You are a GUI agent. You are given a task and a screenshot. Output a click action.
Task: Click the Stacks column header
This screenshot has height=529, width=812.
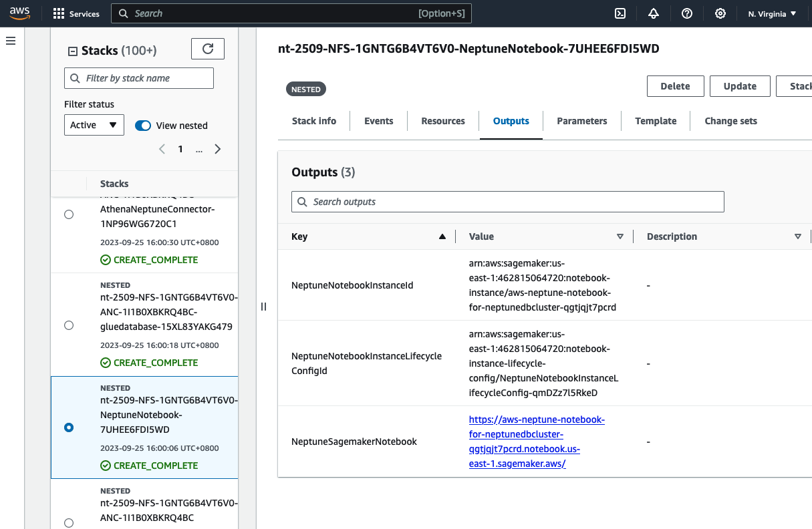coord(114,184)
